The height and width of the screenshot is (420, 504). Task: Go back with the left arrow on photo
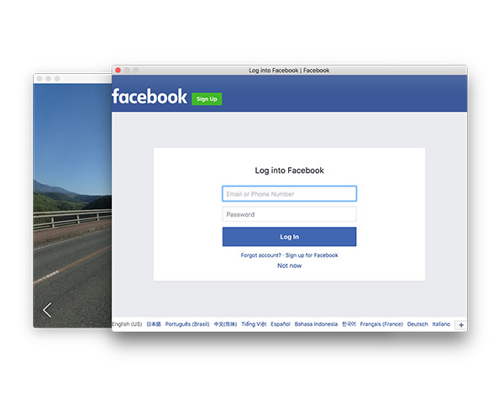pyautogui.click(x=47, y=310)
